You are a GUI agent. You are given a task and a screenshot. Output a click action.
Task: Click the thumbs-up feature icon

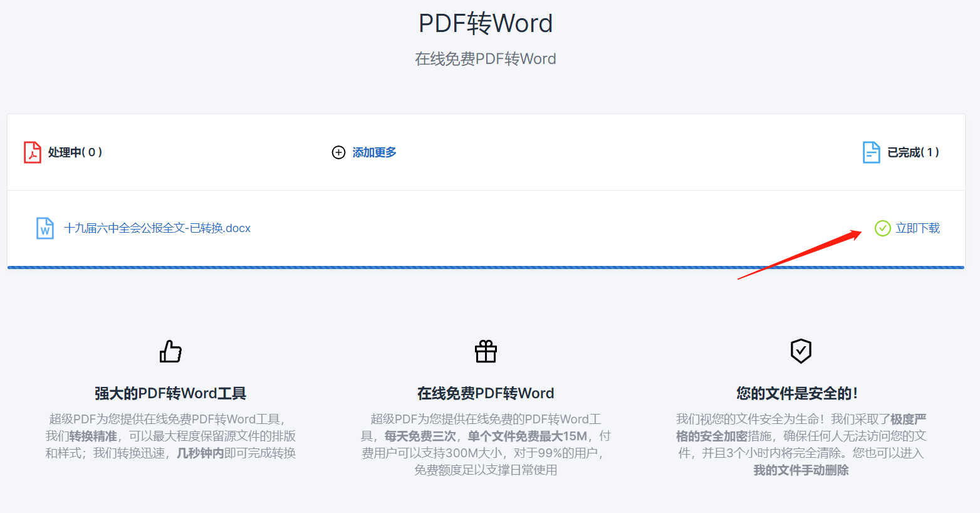170,351
